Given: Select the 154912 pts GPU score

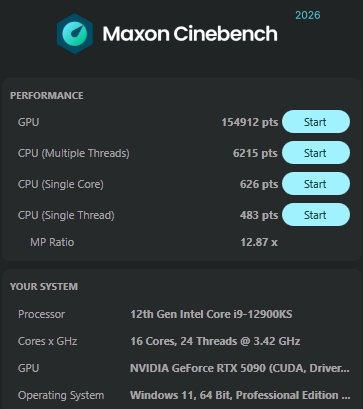Looking at the screenshot, I should (x=250, y=122).
